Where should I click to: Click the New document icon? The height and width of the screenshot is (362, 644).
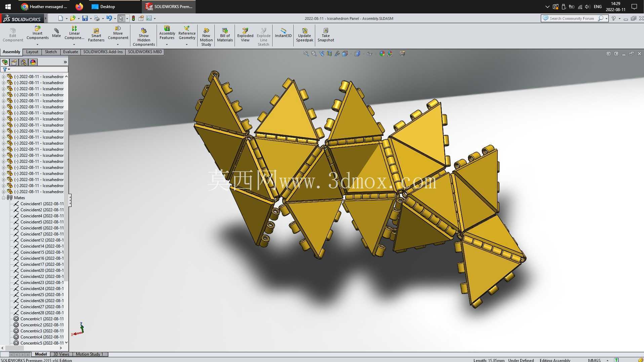point(61,18)
